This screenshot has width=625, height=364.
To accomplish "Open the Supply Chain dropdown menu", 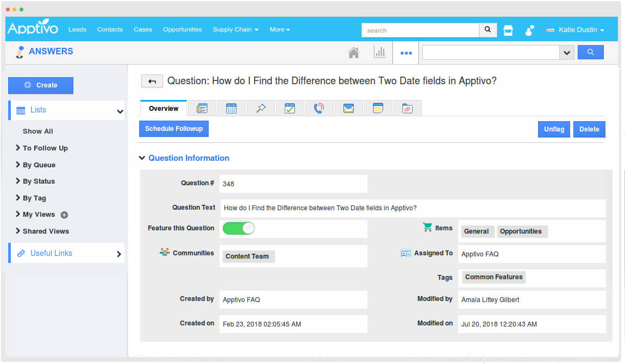I will [235, 30].
